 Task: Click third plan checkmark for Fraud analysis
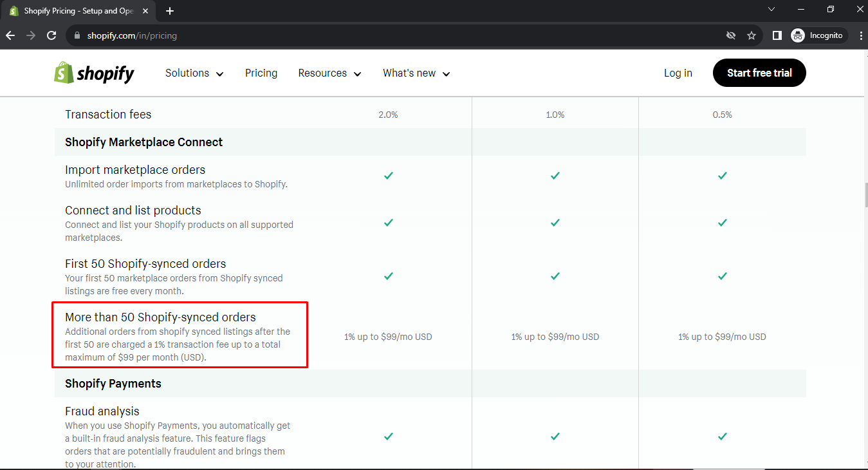[723, 436]
